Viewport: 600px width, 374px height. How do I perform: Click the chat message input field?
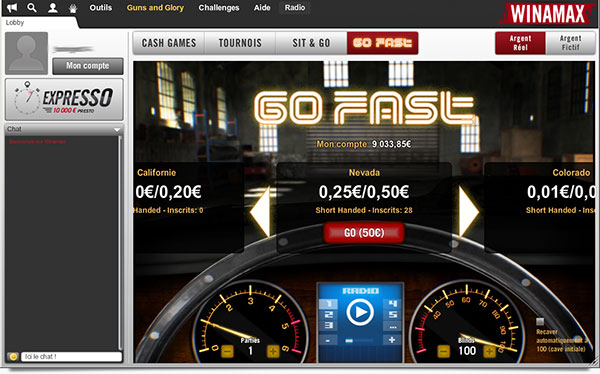point(71,357)
